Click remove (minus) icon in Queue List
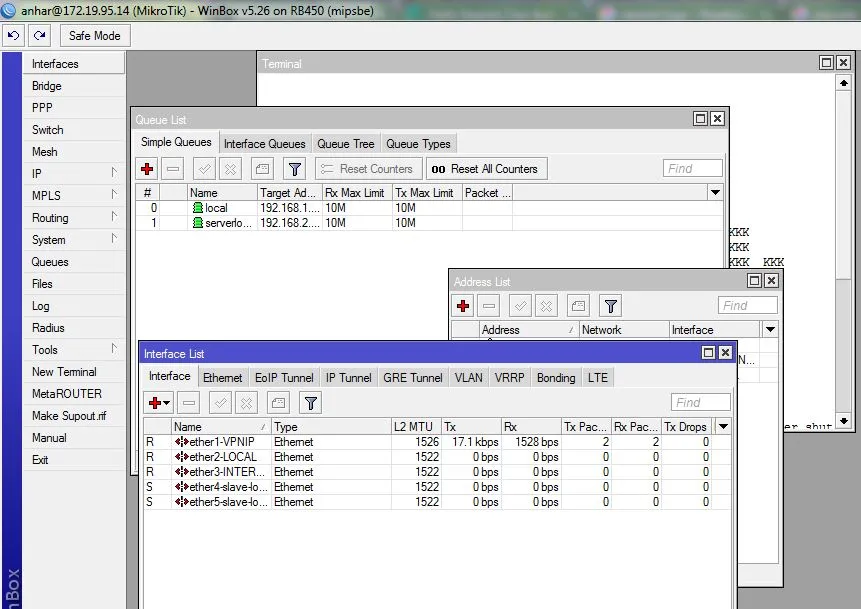The height and width of the screenshot is (609, 861). pyautogui.click(x=173, y=169)
